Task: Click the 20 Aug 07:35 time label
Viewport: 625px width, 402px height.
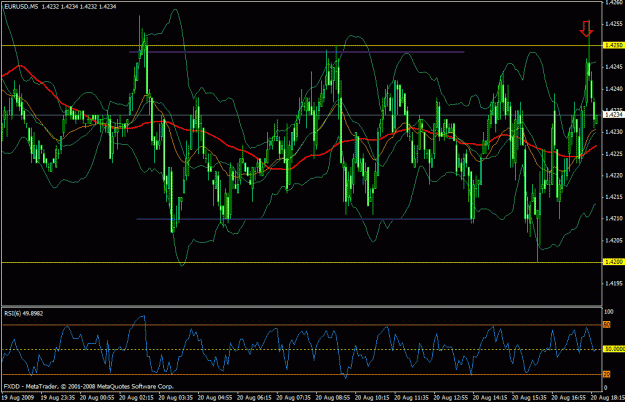Action: 294,397
